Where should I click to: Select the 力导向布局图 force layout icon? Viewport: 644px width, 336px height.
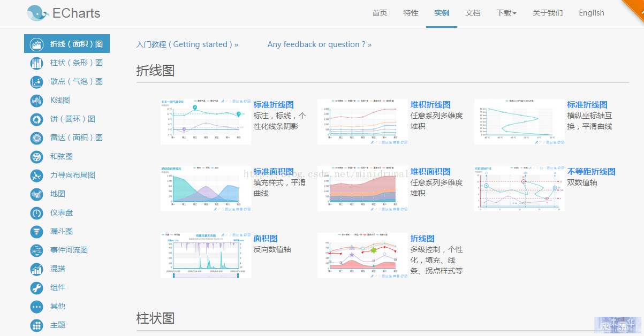(x=37, y=175)
